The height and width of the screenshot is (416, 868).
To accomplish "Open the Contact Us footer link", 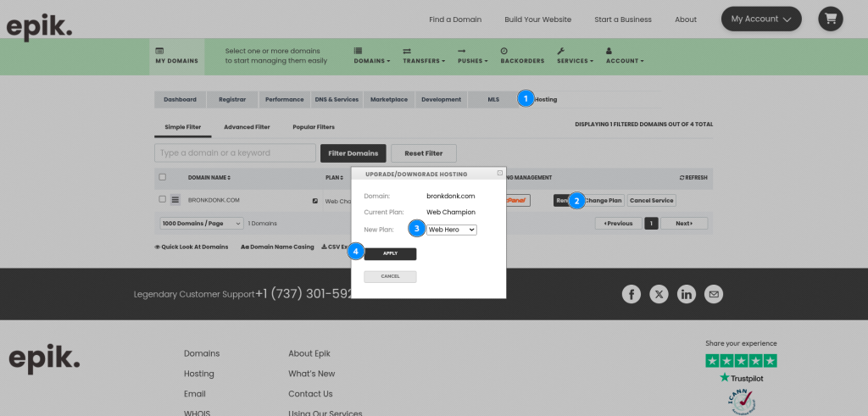I will 310,394.
